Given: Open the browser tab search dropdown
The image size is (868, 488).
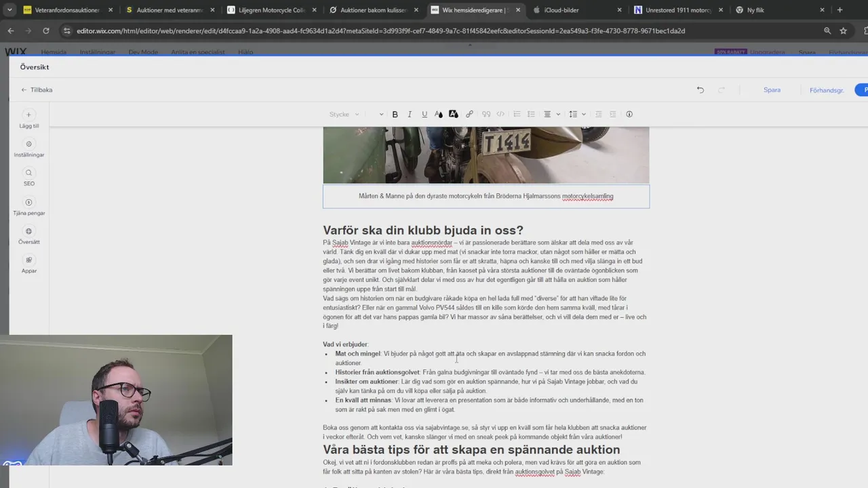Looking at the screenshot, I should coord(9,10).
